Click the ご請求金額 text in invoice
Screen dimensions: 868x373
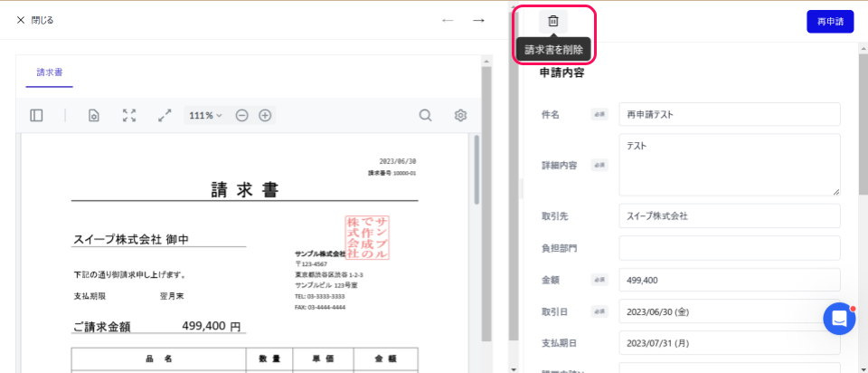(x=101, y=327)
